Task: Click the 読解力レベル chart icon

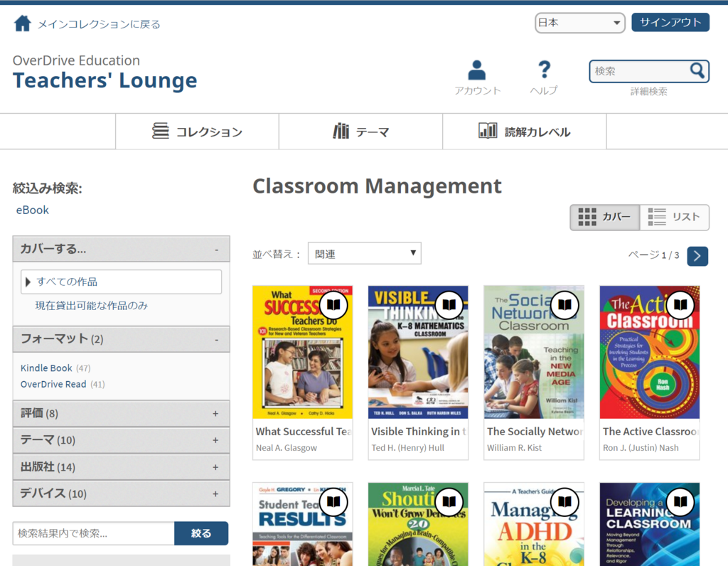Action: 488,130
